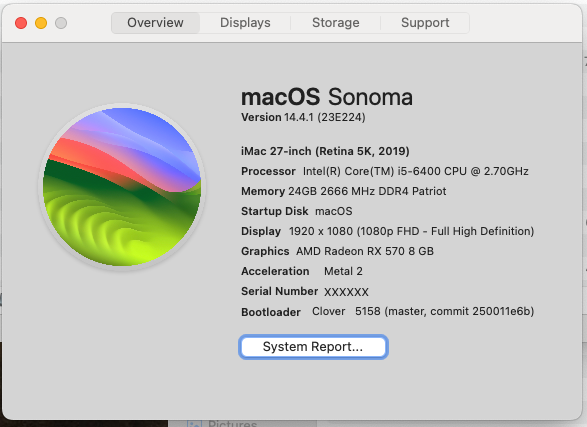Image resolution: width=587 pixels, height=427 pixels.
Task: Click the 1920 x 1080 display value
Action: [411, 231]
